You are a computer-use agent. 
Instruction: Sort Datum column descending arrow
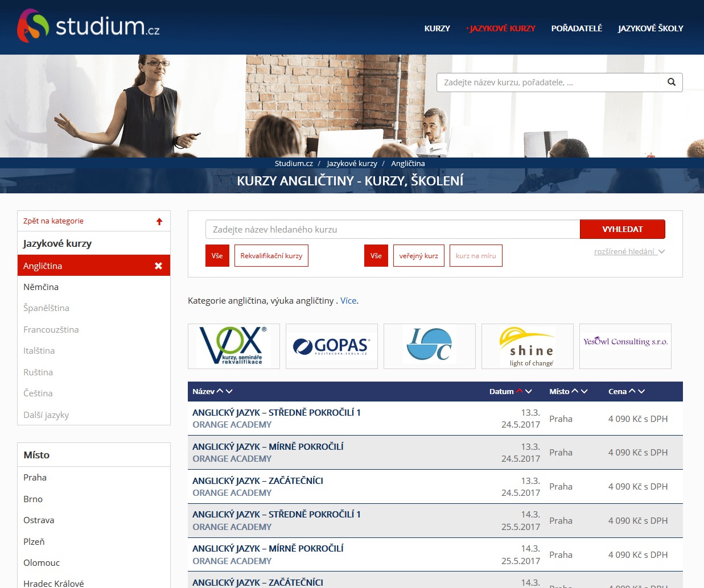pyautogui.click(x=528, y=391)
